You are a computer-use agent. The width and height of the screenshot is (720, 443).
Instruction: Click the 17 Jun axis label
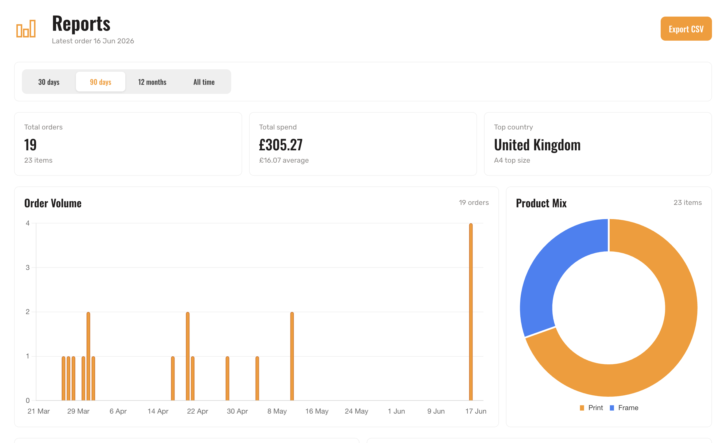pyautogui.click(x=476, y=411)
